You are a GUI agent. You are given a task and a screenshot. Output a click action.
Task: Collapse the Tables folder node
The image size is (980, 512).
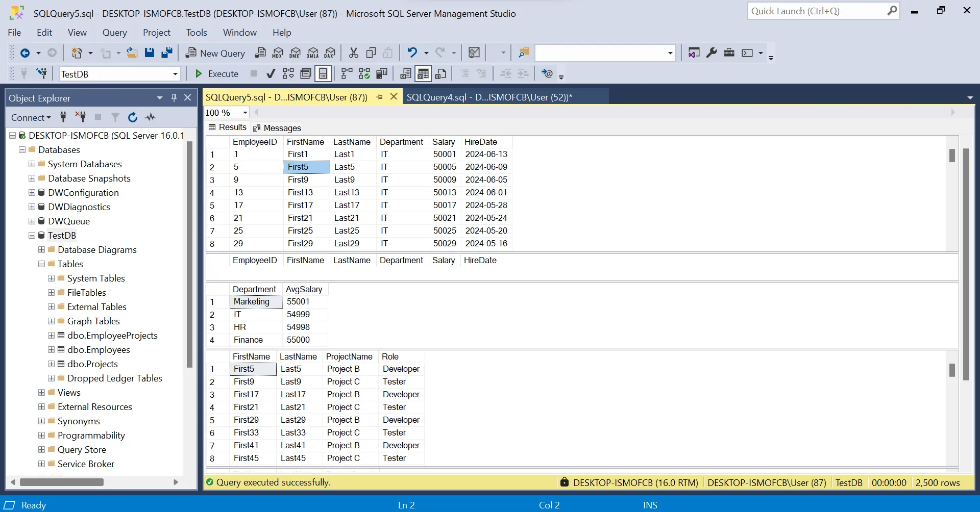pyautogui.click(x=41, y=264)
